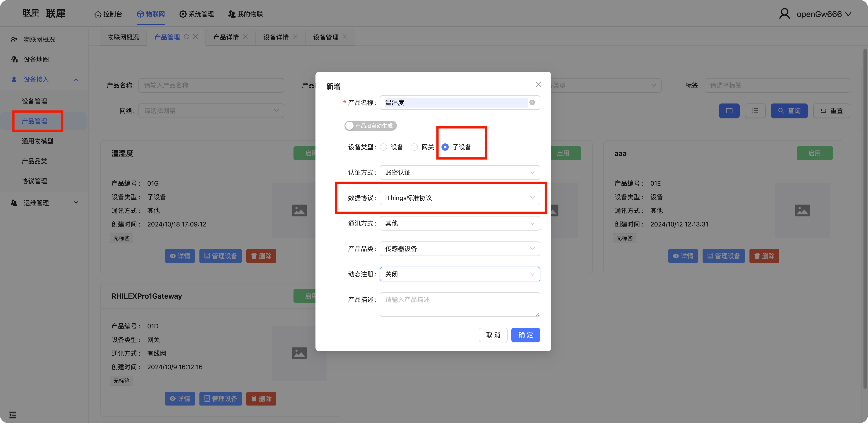This screenshot has width=868, height=423.
Task: Open the 认证方式 dropdown
Action: (x=460, y=172)
